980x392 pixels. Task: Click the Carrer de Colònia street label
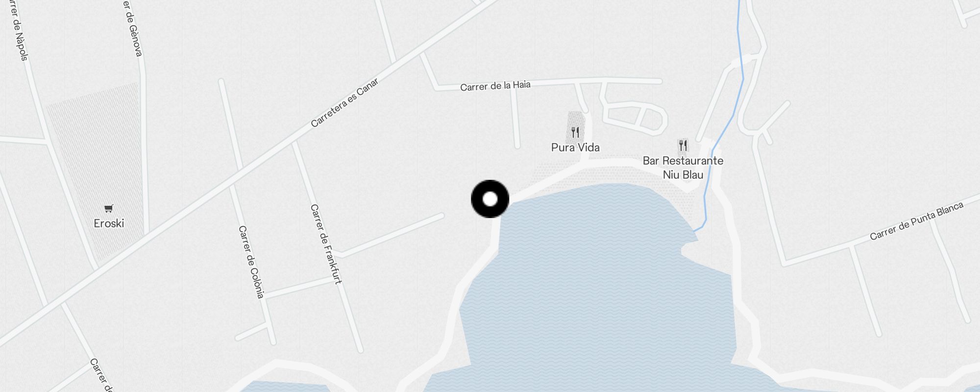click(251, 262)
